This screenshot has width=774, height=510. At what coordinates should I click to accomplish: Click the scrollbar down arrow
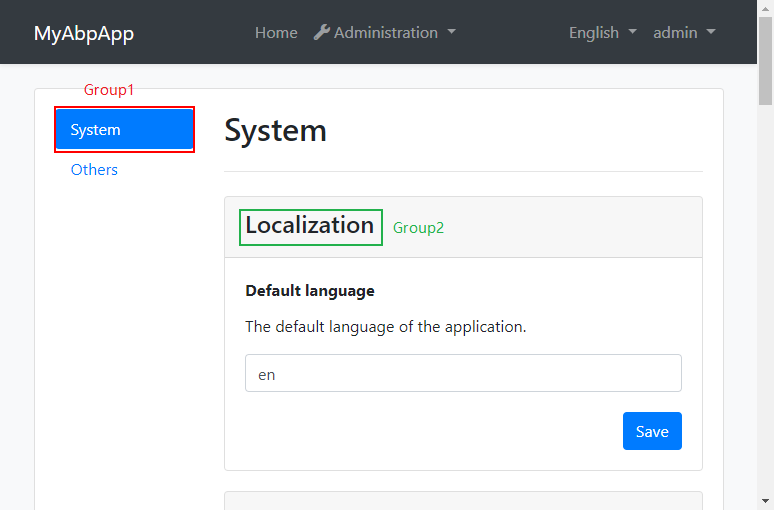(766, 501)
